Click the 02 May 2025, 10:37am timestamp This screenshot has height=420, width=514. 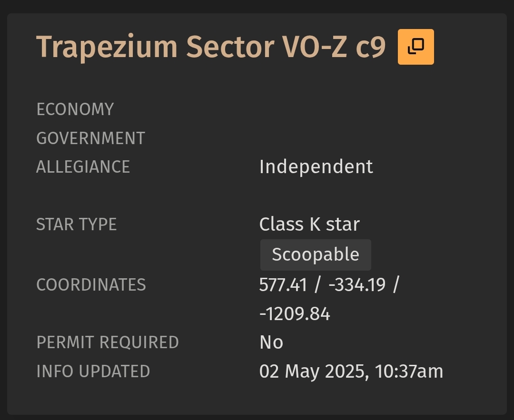[x=351, y=371]
